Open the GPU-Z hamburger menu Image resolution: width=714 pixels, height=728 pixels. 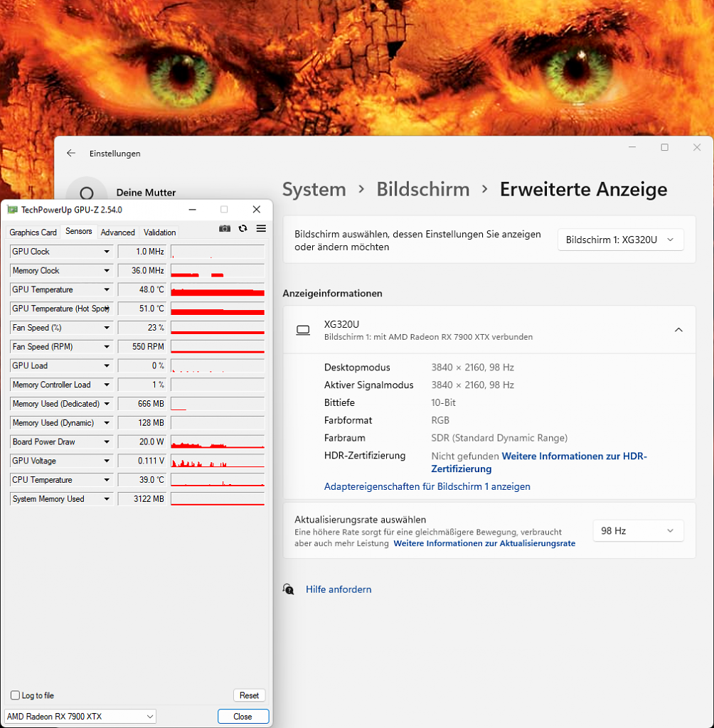[261, 228]
